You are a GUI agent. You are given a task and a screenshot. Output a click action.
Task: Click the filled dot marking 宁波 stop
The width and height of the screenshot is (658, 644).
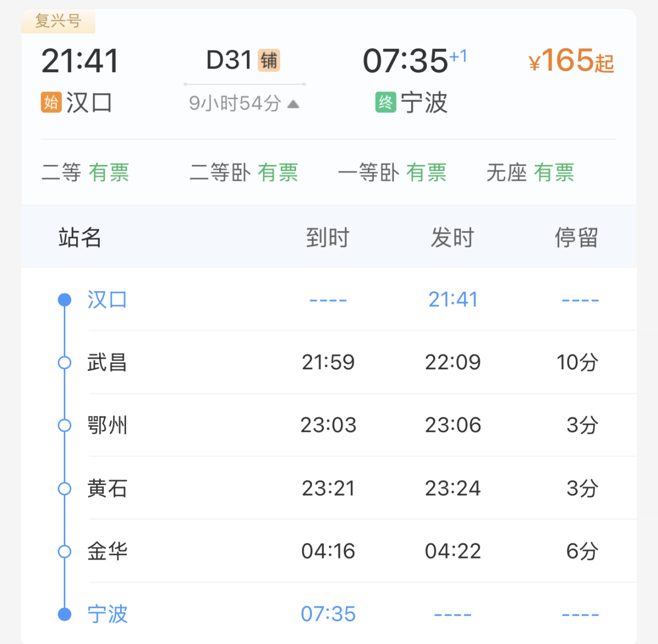[x=65, y=614]
